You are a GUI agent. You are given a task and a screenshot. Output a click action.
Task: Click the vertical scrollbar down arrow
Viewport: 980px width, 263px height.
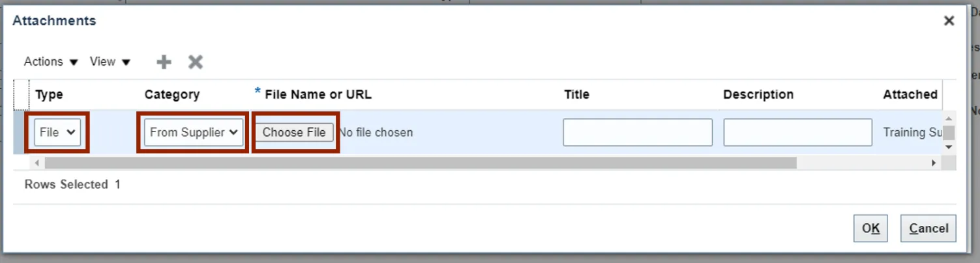pyautogui.click(x=949, y=147)
